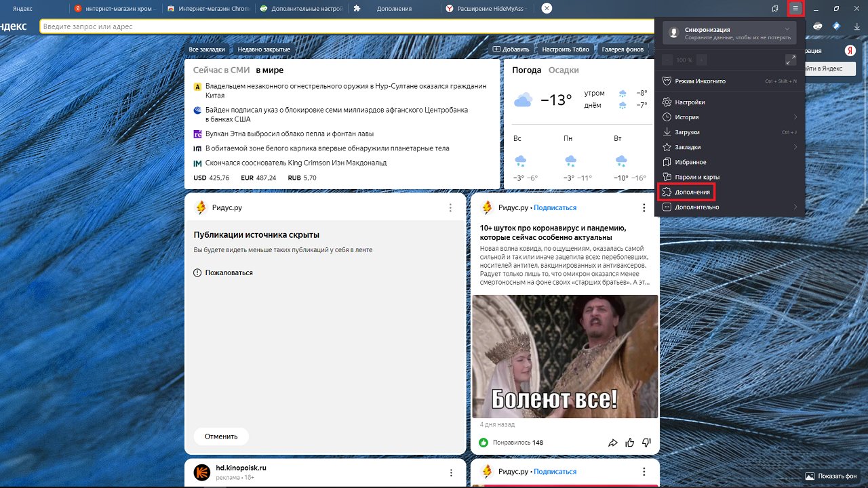Open the three-dots menu on the coronavirus jokes card

pyautogui.click(x=644, y=208)
